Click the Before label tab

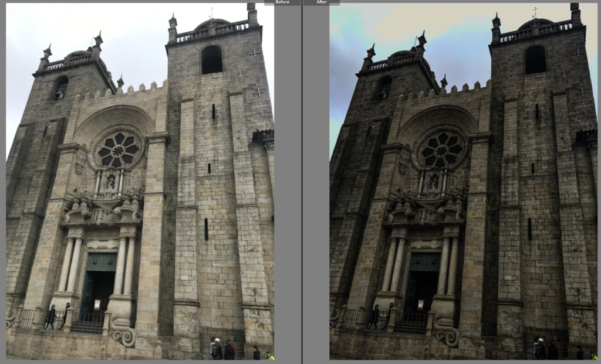click(x=282, y=2)
